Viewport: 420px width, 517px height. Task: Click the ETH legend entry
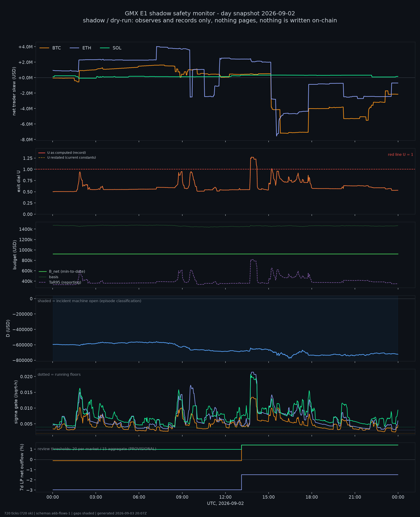tap(81, 48)
